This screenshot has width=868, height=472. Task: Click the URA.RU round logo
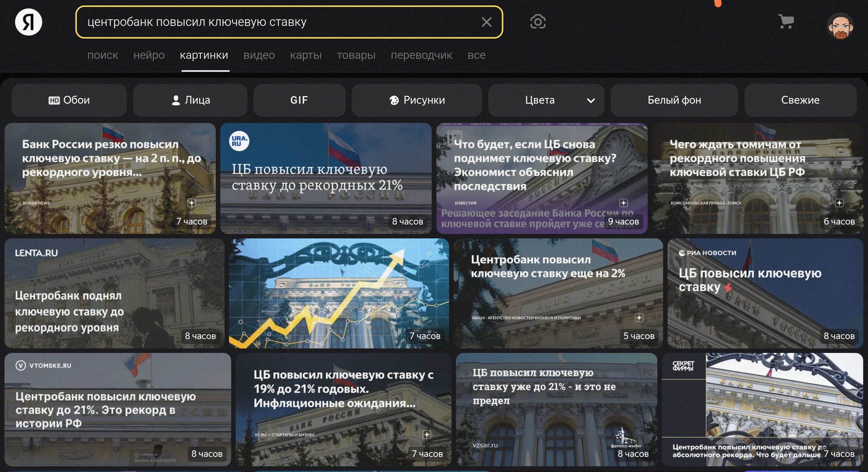coord(239,141)
